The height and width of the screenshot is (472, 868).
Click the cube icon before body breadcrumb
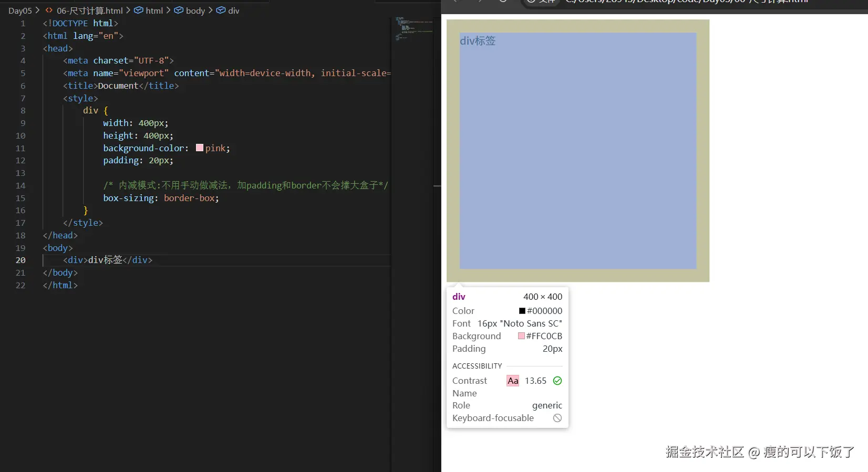(x=179, y=10)
